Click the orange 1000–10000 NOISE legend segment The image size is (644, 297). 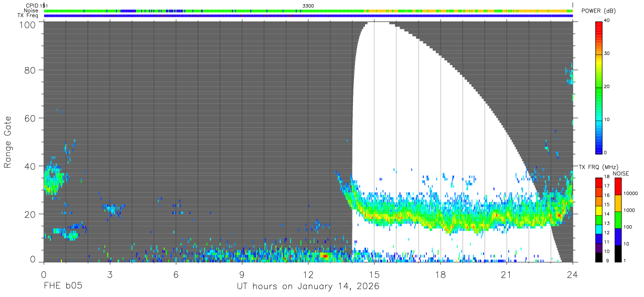(x=618, y=203)
